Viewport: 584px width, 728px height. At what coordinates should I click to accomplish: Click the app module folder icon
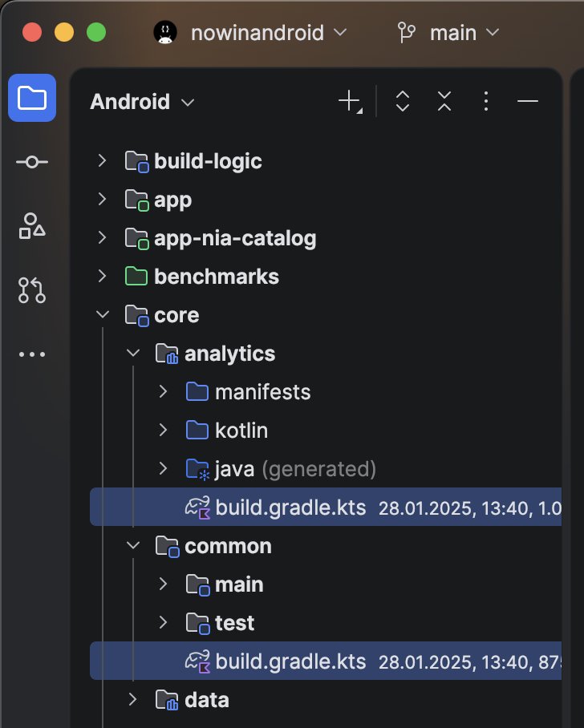(x=136, y=200)
